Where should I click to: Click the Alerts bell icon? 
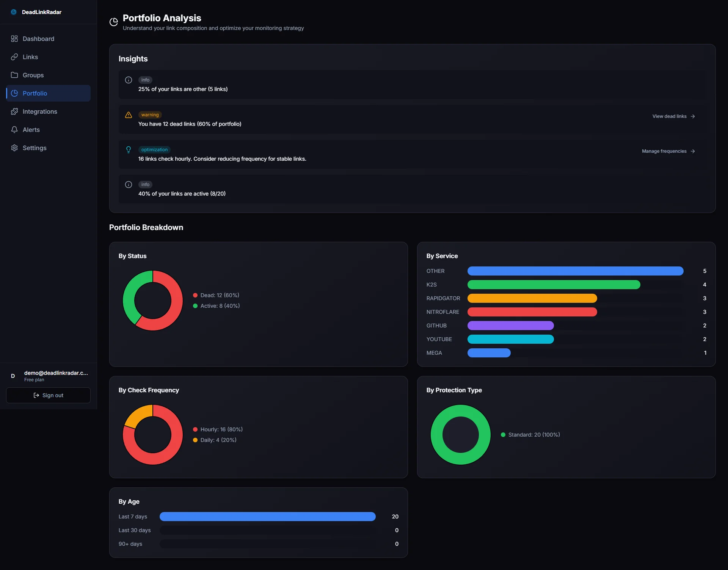pyautogui.click(x=14, y=130)
